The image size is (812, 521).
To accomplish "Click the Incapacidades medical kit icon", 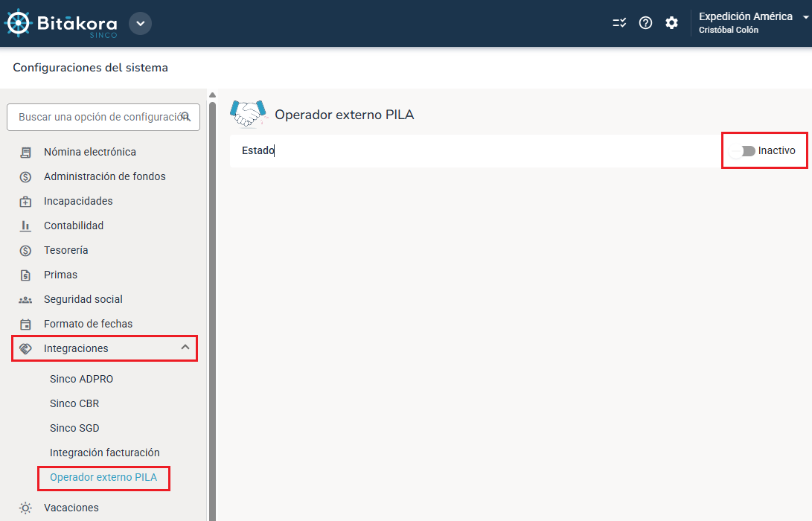I will point(26,201).
